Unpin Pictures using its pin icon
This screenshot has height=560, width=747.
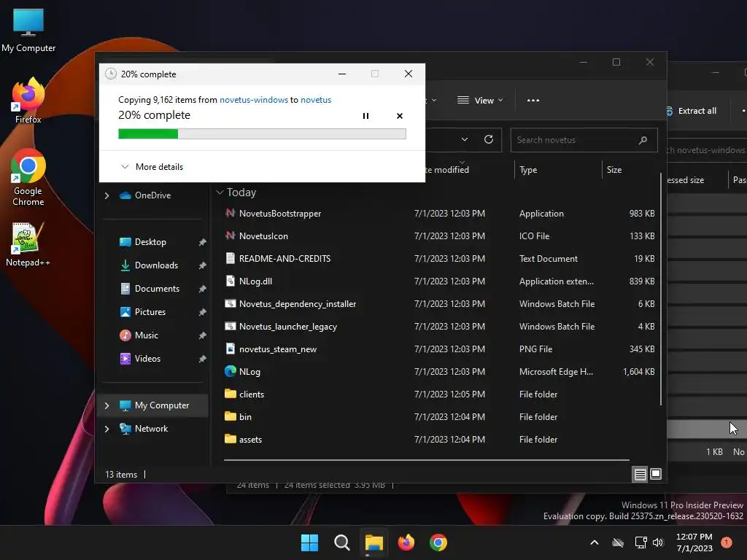click(x=203, y=312)
